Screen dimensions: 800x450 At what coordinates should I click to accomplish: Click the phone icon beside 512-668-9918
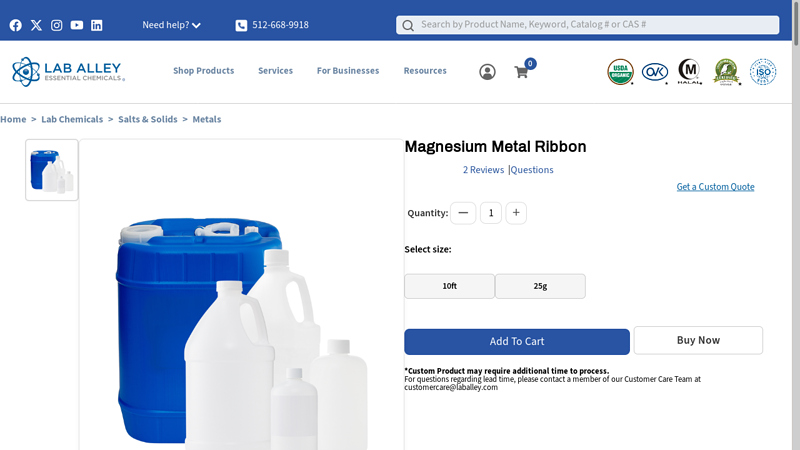(241, 26)
